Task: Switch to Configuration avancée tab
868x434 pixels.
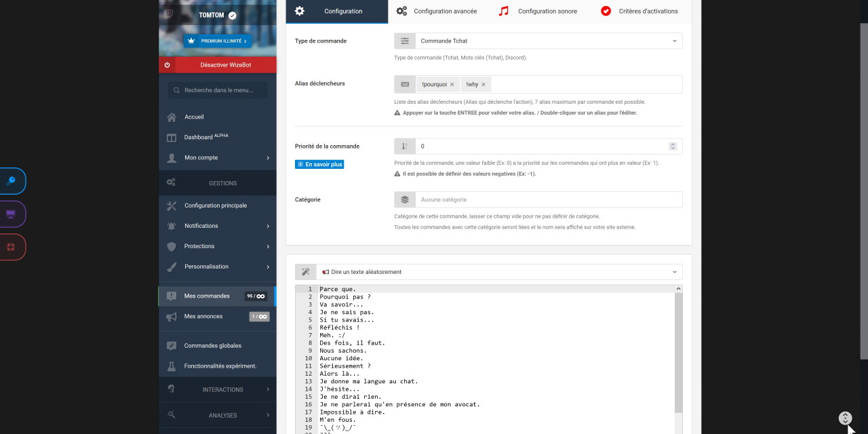Action: (437, 12)
